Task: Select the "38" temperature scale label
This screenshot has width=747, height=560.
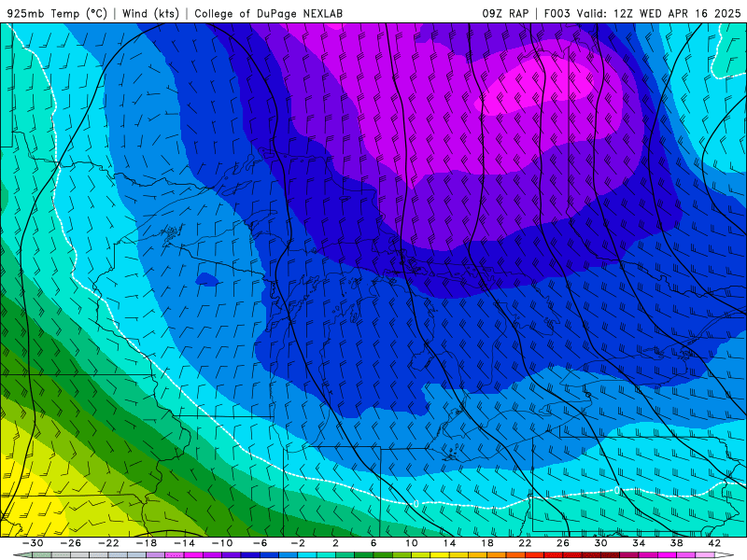Action: coord(676,543)
